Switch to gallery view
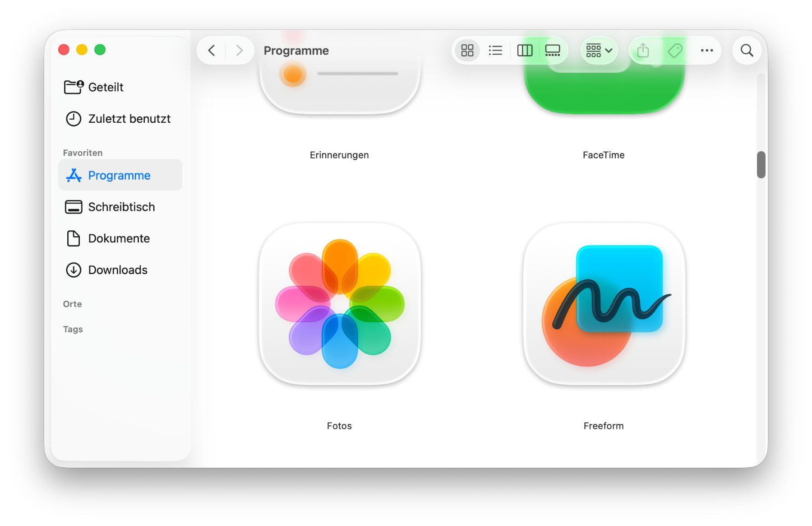Image resolution: width=812 pixels, height=526 pixels. (x=553, y=51)
